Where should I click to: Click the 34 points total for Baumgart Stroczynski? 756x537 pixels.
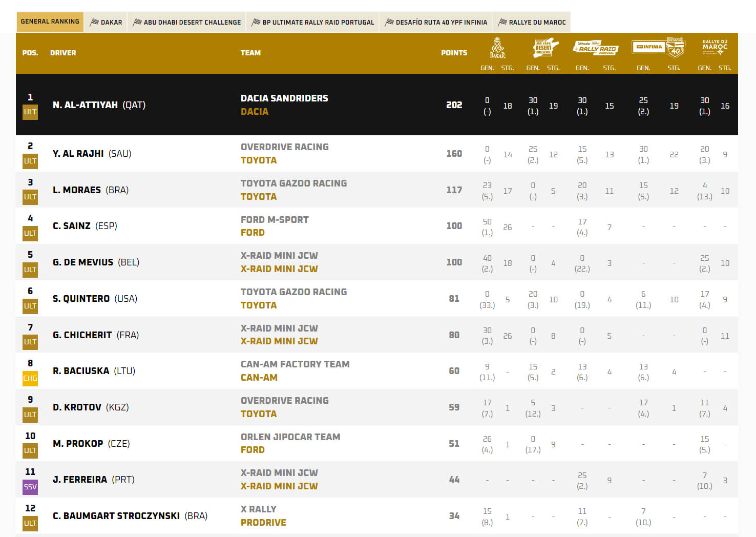(x=454, y=516)
